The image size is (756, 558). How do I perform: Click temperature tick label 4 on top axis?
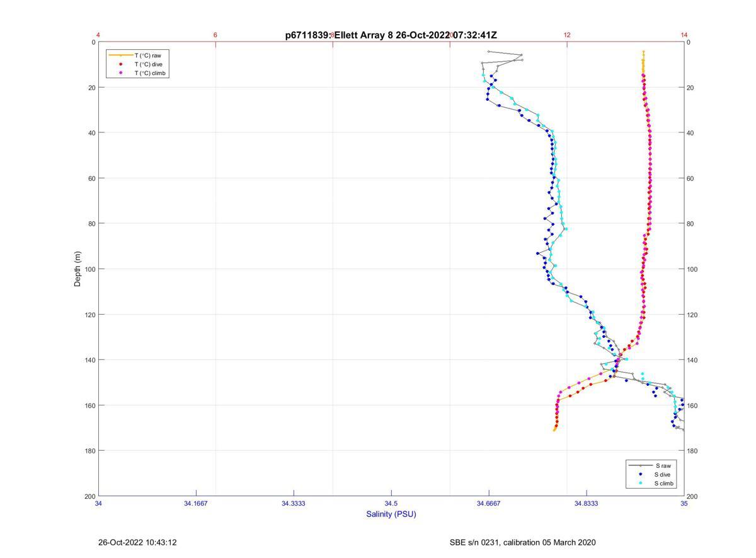click(98, 35)
